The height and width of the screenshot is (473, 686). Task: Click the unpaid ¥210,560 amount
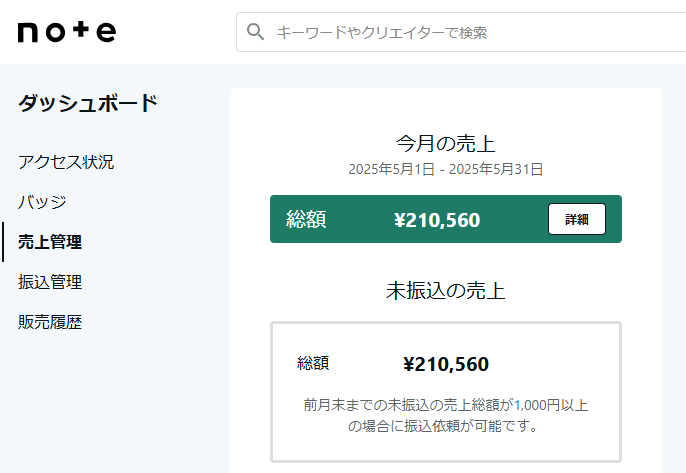click(x=446, y=364)
